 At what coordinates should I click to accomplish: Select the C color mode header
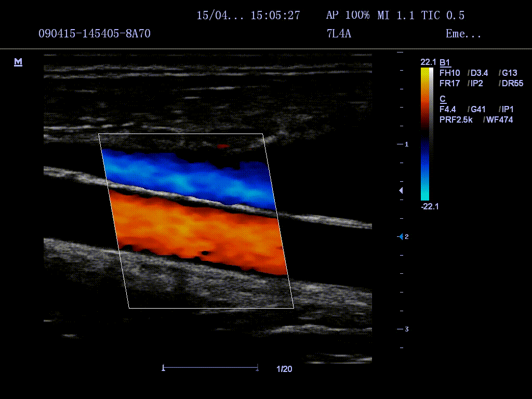tap(443, 99)
